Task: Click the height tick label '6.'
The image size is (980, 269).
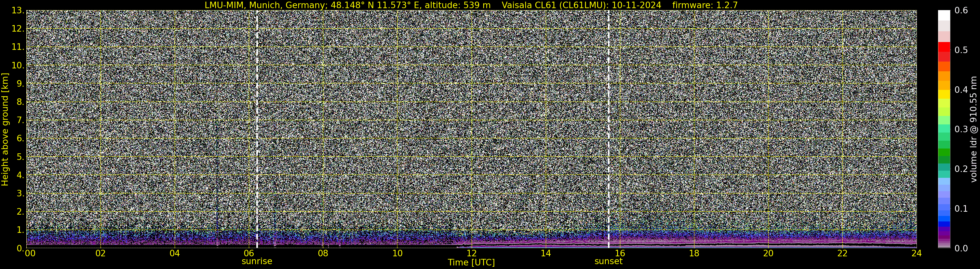Action: pos(20,139)
